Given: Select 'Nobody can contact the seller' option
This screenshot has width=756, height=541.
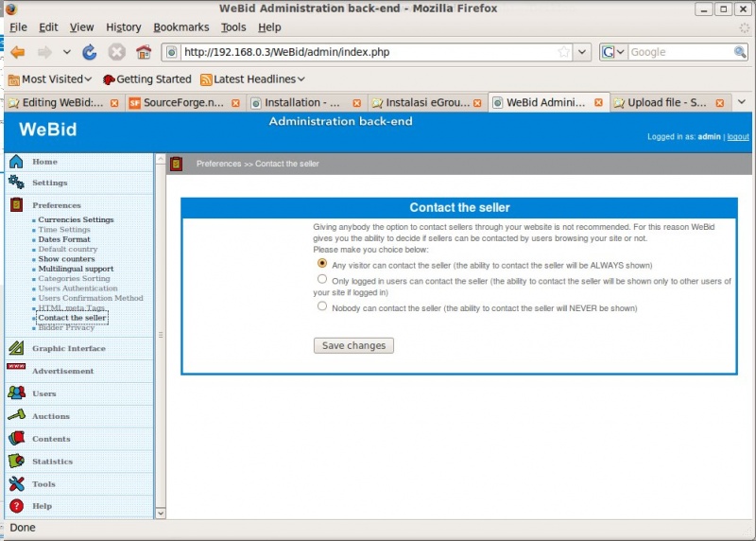Looking at the screenshot, I should coord(323,306).
